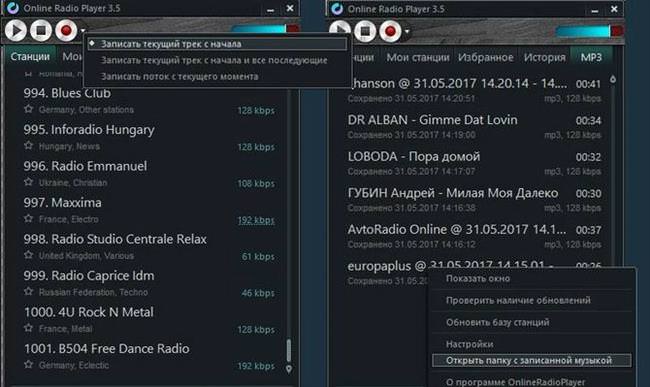The image size is (650, 387).
Task: Star 998. Radio Studio Centrale Relax
Action: coord(28,255)
